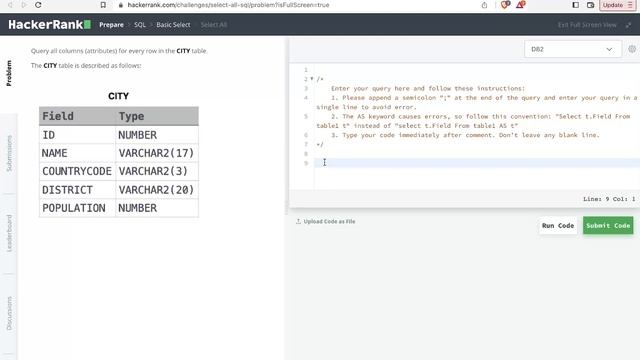Go back with browser back arrow
The image size is (640, 360).
tap(10, 5)
